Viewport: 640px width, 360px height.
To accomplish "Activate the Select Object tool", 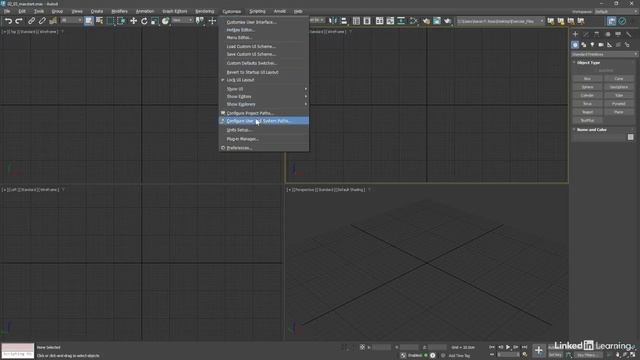I will (89, 21).
